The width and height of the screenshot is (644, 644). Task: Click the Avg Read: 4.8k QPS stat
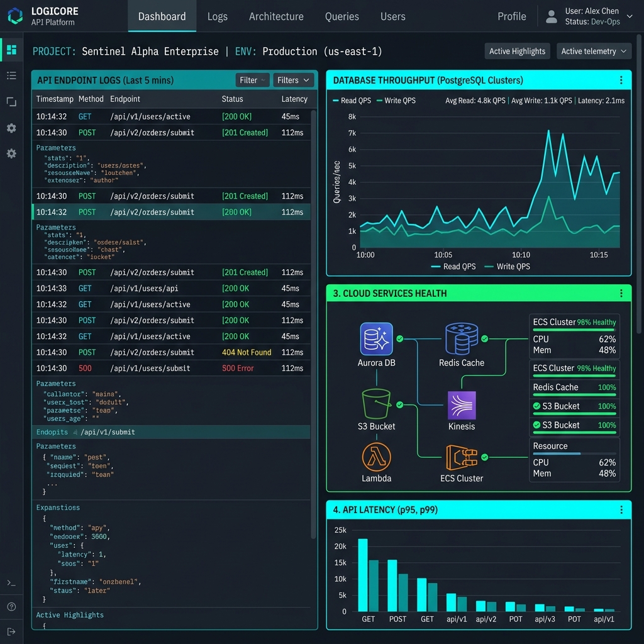tap(475, 101)
